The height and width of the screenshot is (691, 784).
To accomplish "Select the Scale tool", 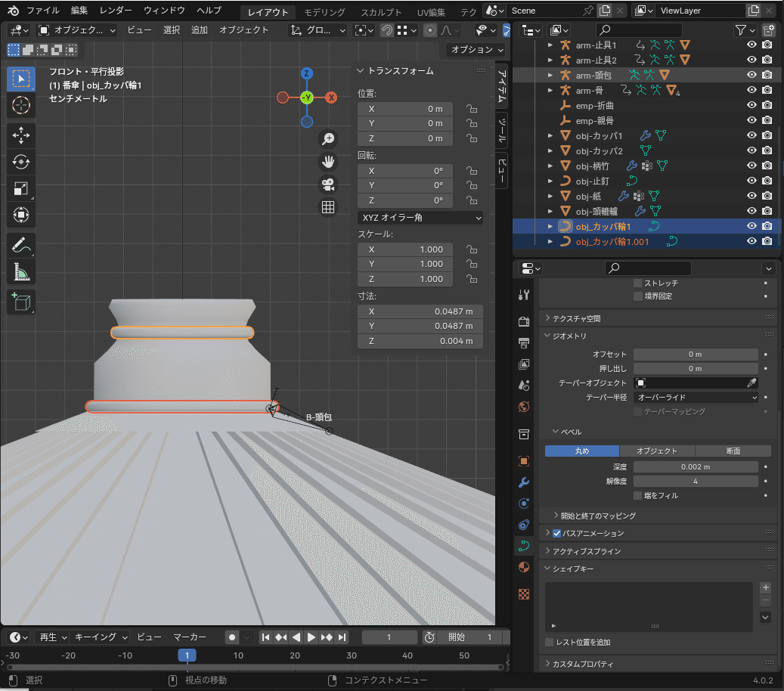I will click(x=21, y=188).
